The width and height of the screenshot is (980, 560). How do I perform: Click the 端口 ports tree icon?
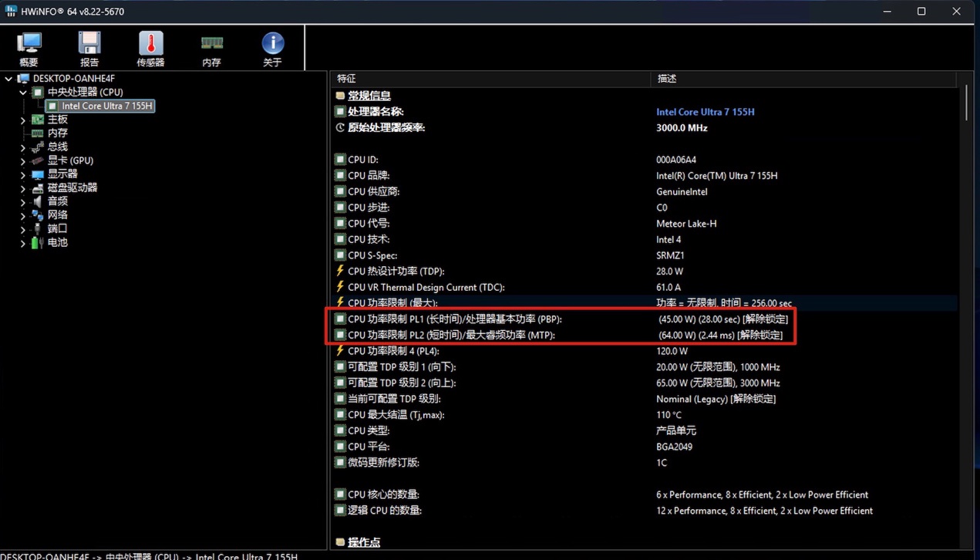(x=38, y=228)
